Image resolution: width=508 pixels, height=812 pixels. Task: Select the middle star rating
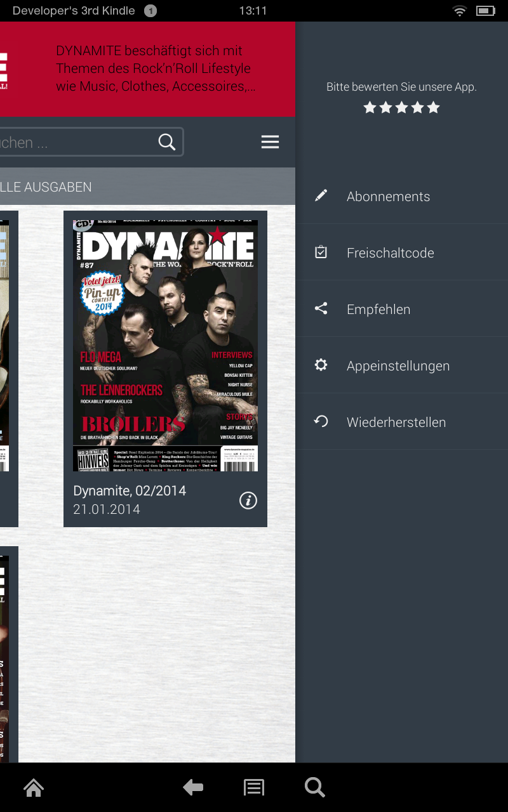pos(401,107)
